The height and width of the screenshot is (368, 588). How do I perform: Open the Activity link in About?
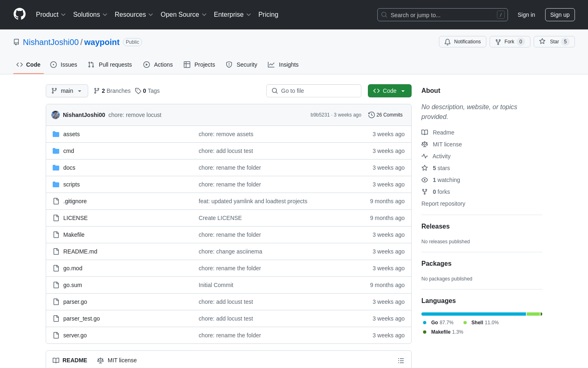pyautogui.click(x=436, y=156)
